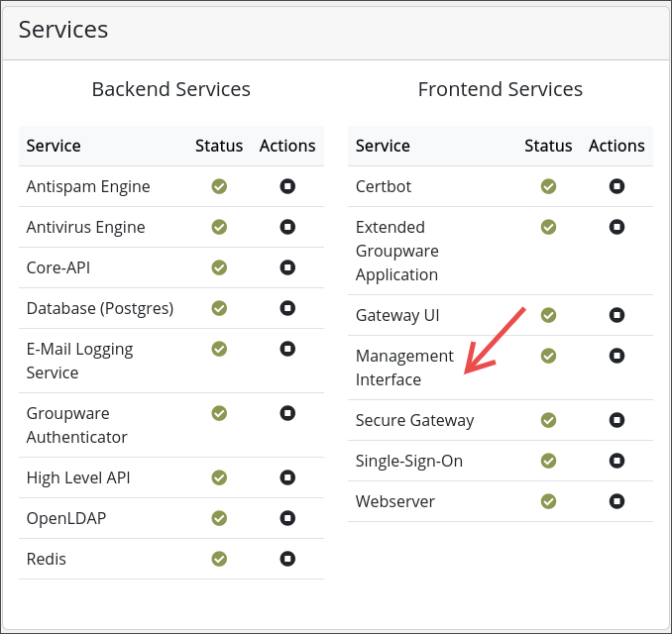Click the 'High Level API' service name
The height and width of the screenshot is (634, 672).
tap(78, 477)
